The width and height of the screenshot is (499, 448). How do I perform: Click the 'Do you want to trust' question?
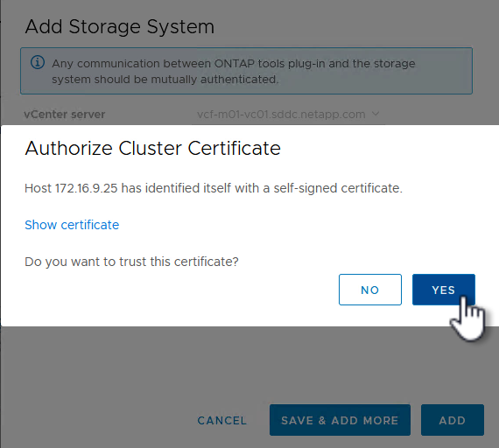coord(131,262)
